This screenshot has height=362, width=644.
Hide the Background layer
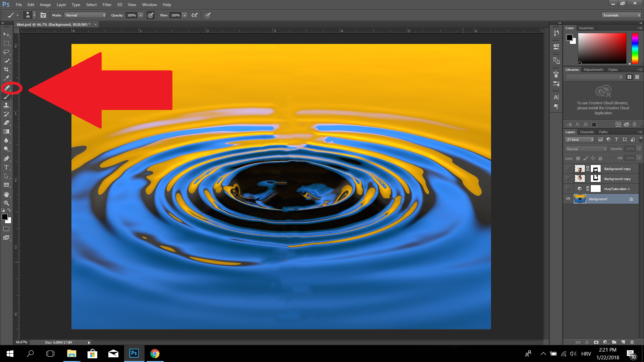coord(568,199)
